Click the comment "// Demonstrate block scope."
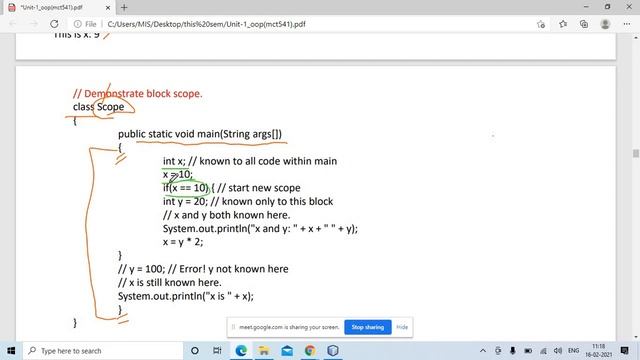 click(138, 93)
